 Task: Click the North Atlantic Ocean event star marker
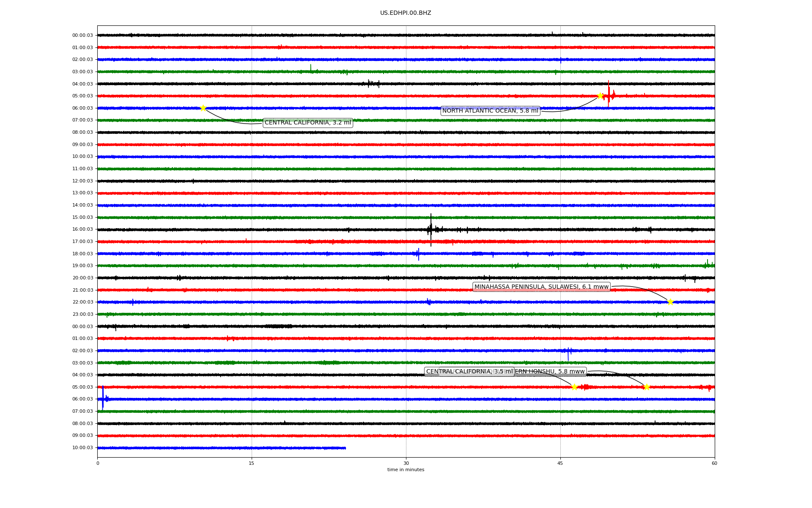tap(600, 96)
